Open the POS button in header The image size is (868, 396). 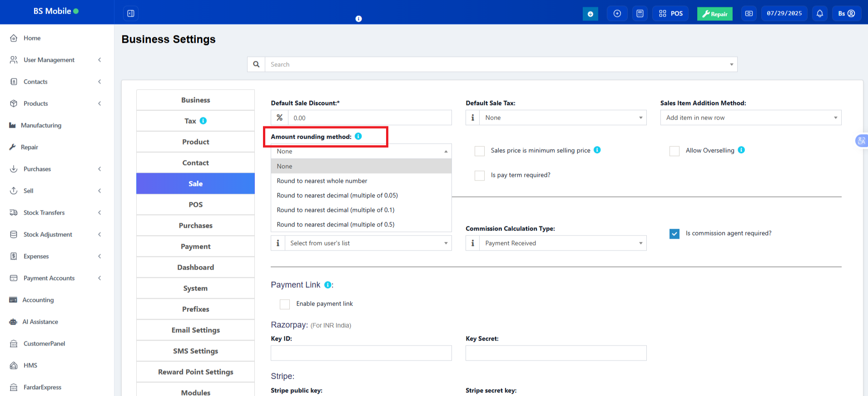point(670,14)
